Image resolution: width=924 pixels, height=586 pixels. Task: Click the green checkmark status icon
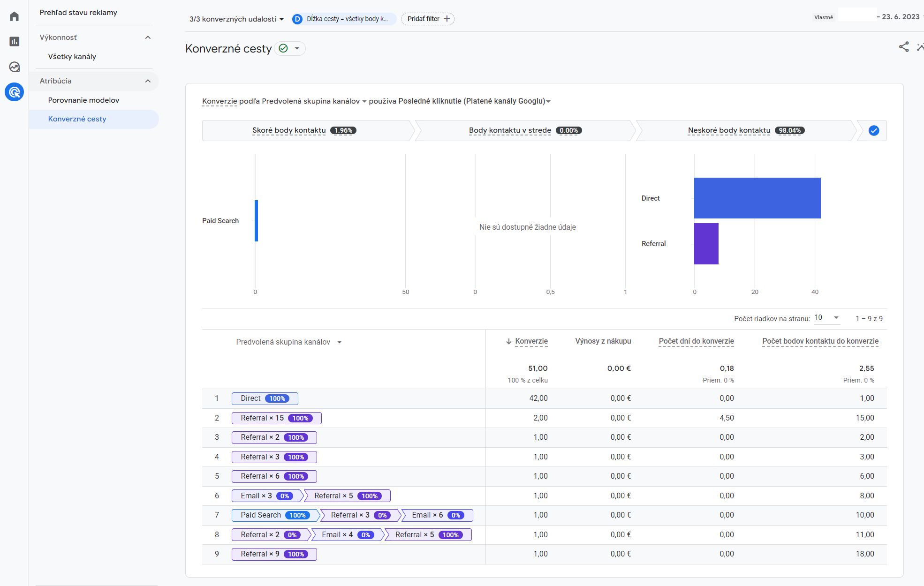283,48
